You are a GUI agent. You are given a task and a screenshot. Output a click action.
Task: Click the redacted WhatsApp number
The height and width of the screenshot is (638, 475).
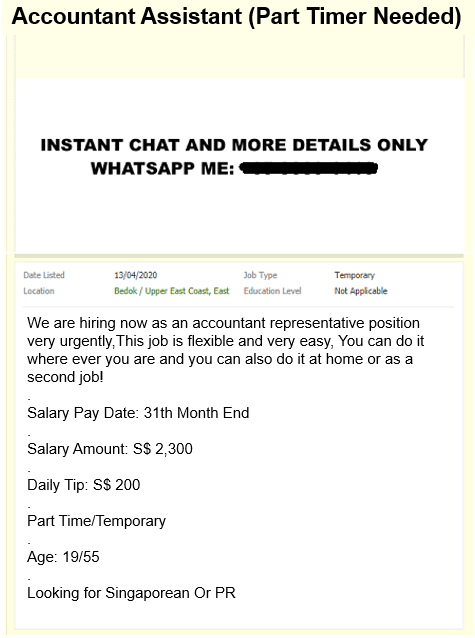[308, 168]
